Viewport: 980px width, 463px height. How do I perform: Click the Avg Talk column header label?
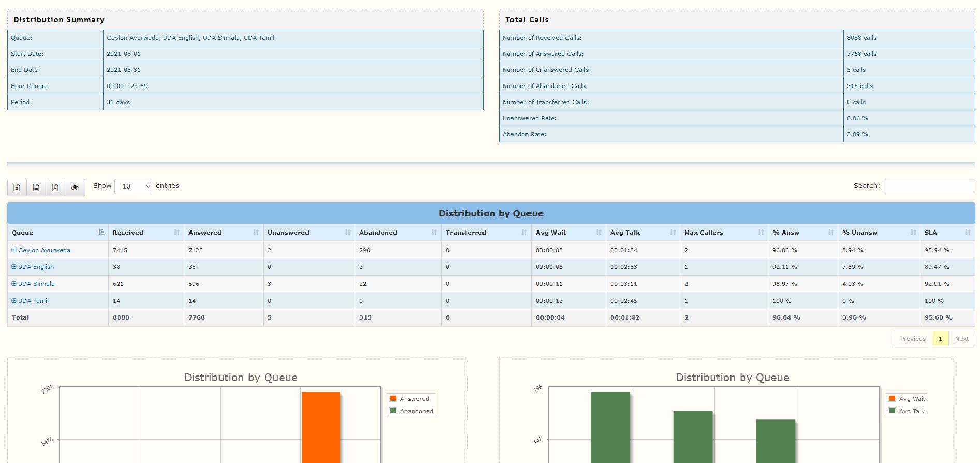[625, 233]
